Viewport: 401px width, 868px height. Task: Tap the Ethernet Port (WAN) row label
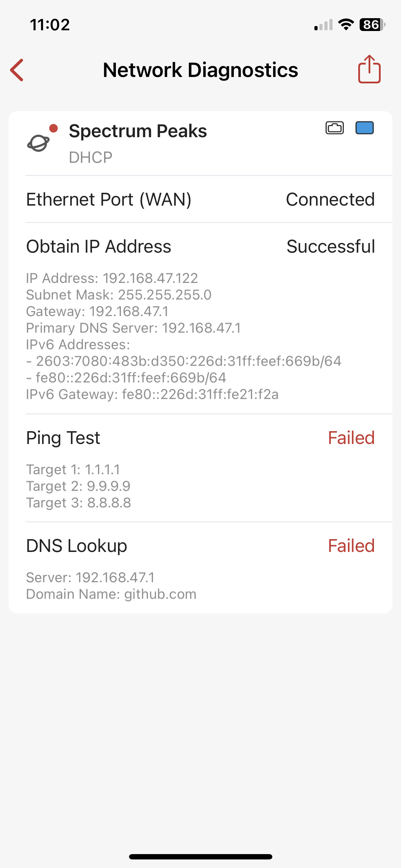(x=109, y=200)
